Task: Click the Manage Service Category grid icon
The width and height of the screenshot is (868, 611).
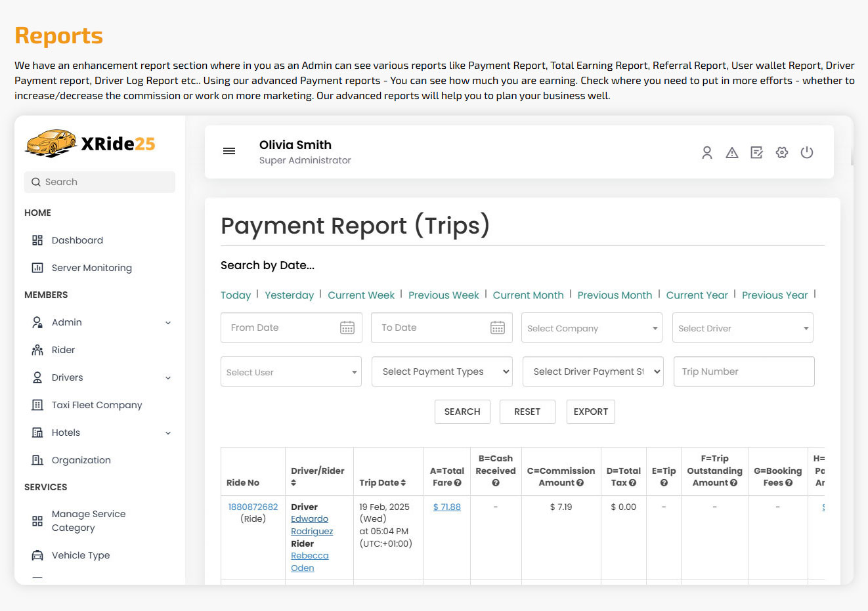Action: point(37,521)
